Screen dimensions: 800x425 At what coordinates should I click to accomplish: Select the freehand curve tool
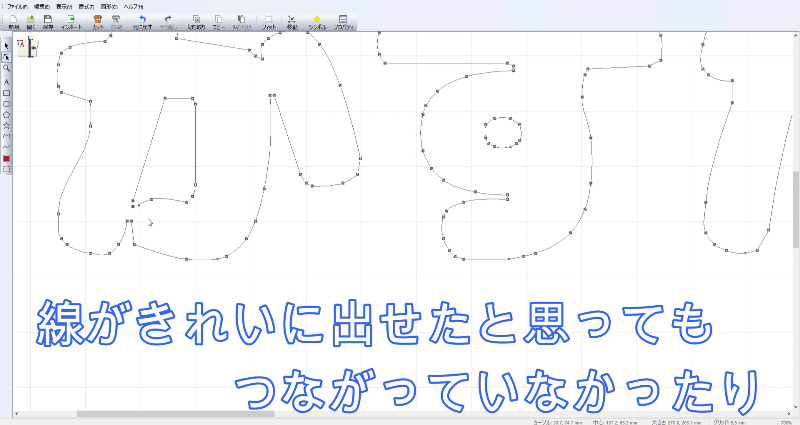pos(7,147)
